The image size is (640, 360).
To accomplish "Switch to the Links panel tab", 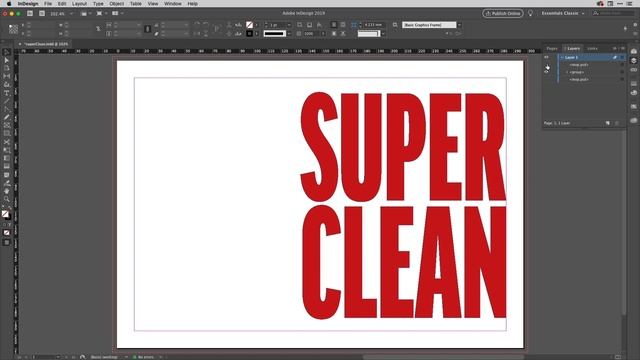I will (x=592, y=48).
